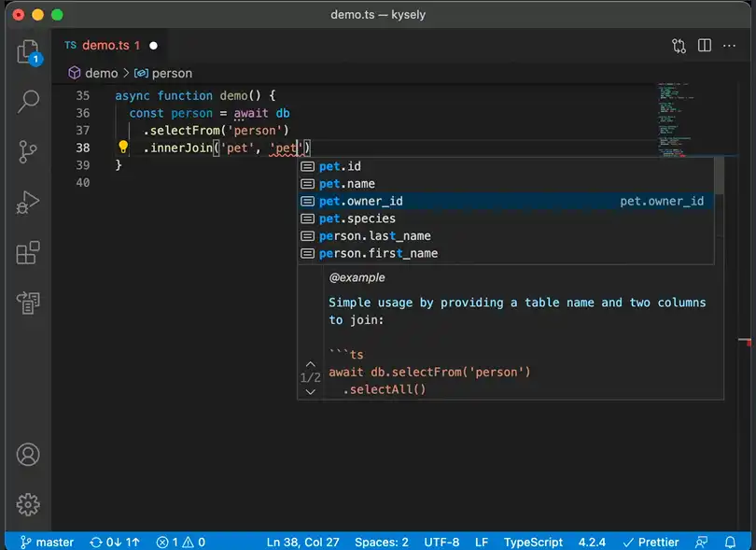The image size is (756, 550).
Task: Click the feedback icon in status bar
Action: (702, 543)
